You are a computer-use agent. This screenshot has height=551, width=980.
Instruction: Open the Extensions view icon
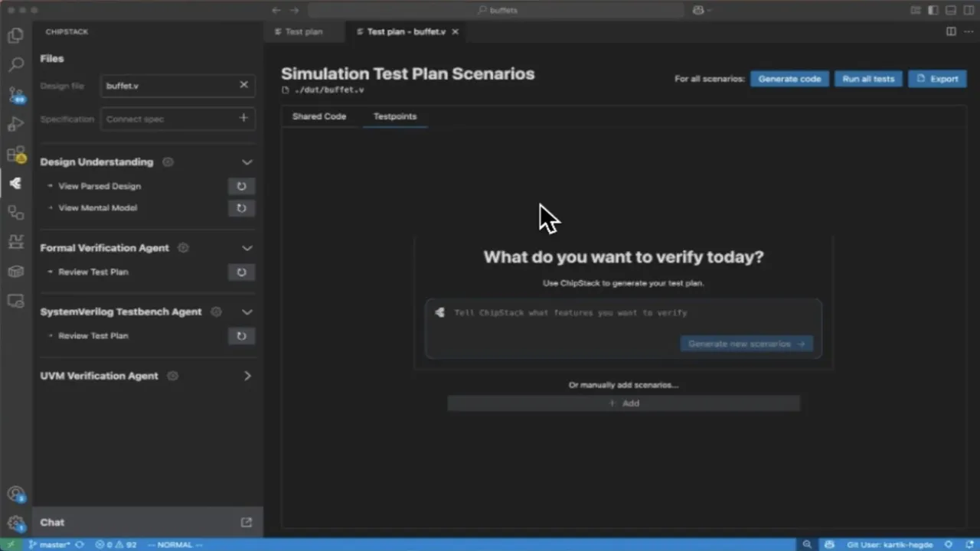15,154
